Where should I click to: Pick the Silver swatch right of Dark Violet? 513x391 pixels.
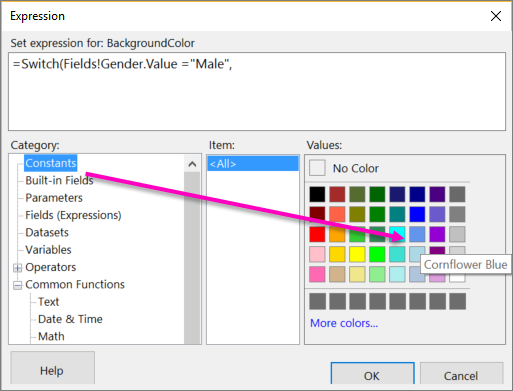457,234
